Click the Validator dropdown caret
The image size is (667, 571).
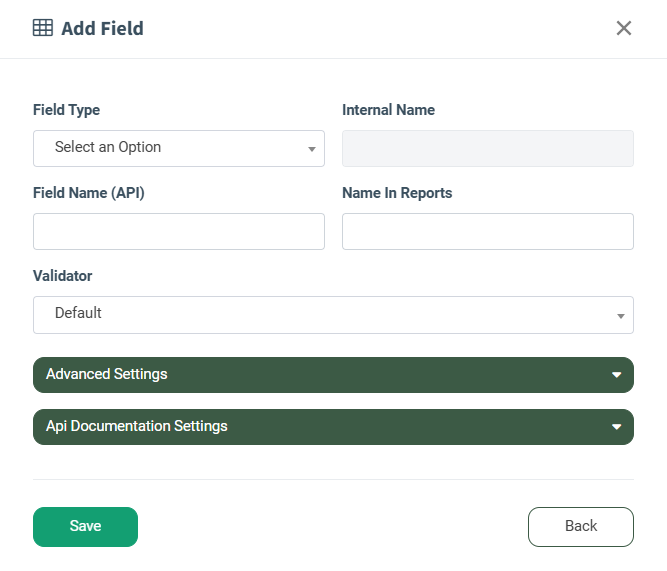621,316
